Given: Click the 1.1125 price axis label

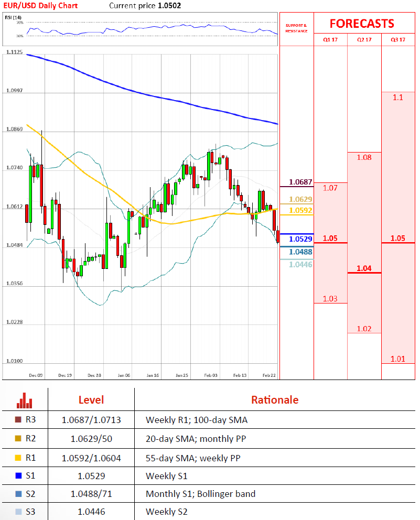Looking at the screenshot, I should pos(15,52).
